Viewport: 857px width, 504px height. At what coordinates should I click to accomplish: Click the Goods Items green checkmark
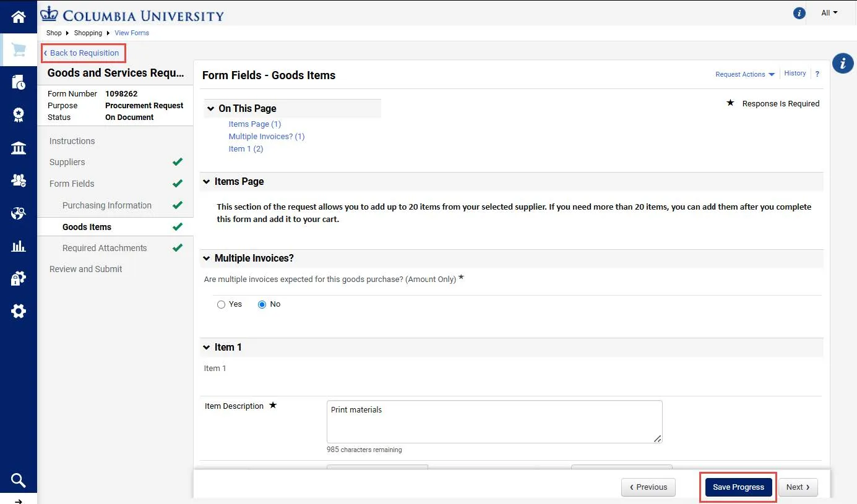178,227
